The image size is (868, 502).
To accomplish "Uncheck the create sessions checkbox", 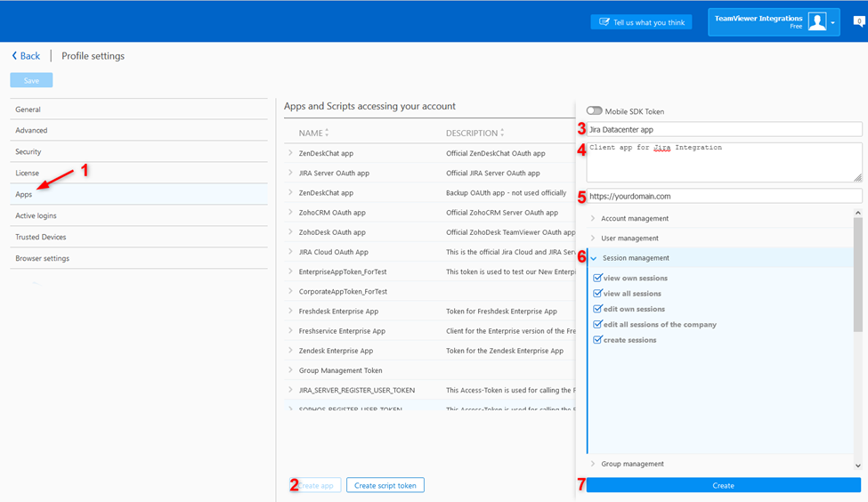I will 598,340.
